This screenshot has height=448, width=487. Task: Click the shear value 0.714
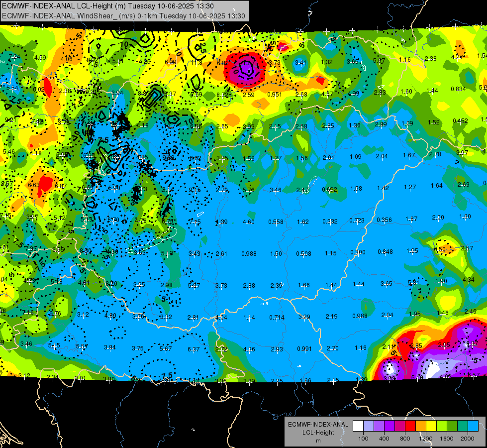point(277,317)
